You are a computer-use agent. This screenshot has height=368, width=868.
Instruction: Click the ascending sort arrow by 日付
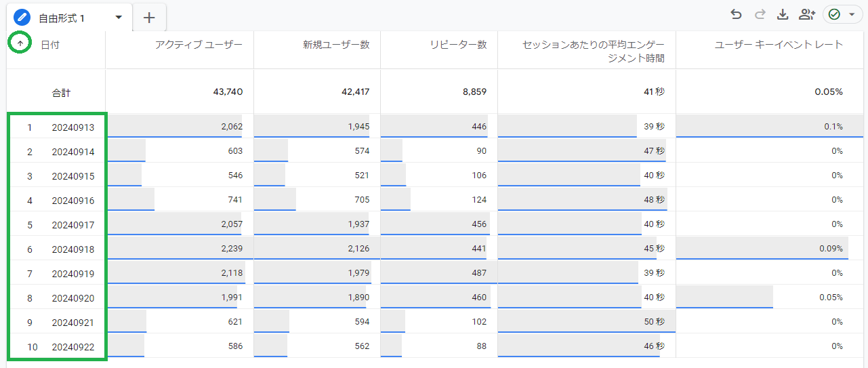tap(21, 44)
